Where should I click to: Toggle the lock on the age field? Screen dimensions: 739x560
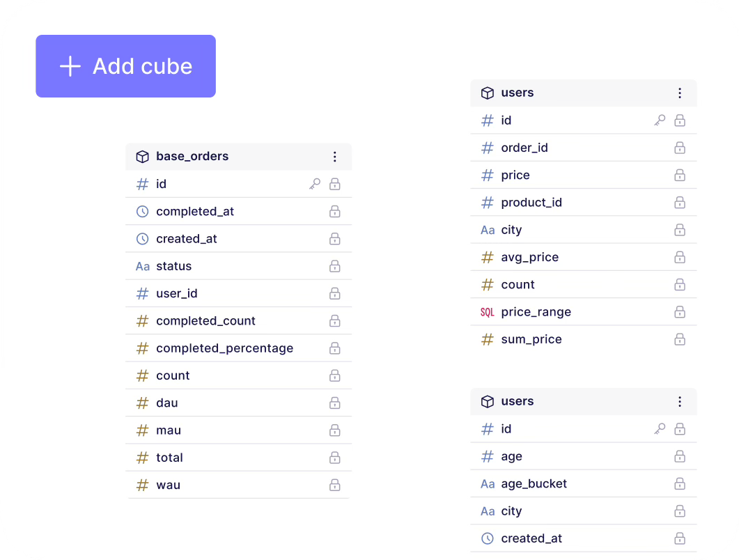pyautogui.click(x=680, y=457)
